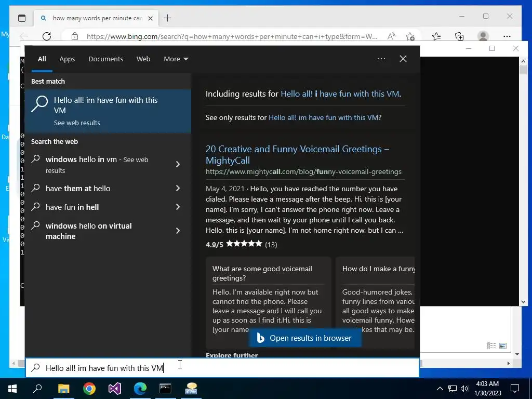The width and height of the screenshot is (532, 399).
Task: Click 'Hello all! im have fun with this VM' only link
Action: [x=323, y=118]
